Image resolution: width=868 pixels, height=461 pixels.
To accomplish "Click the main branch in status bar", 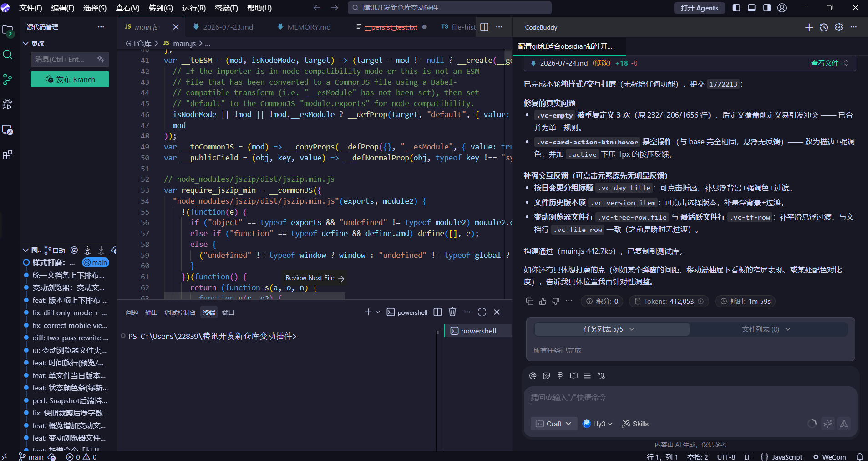I will [31, 457].
